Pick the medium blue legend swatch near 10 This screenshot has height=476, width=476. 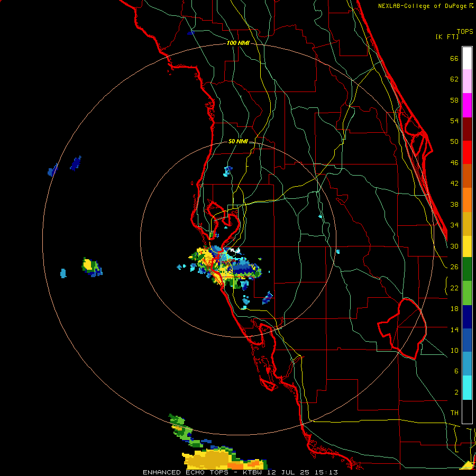(x=467, y=341)
